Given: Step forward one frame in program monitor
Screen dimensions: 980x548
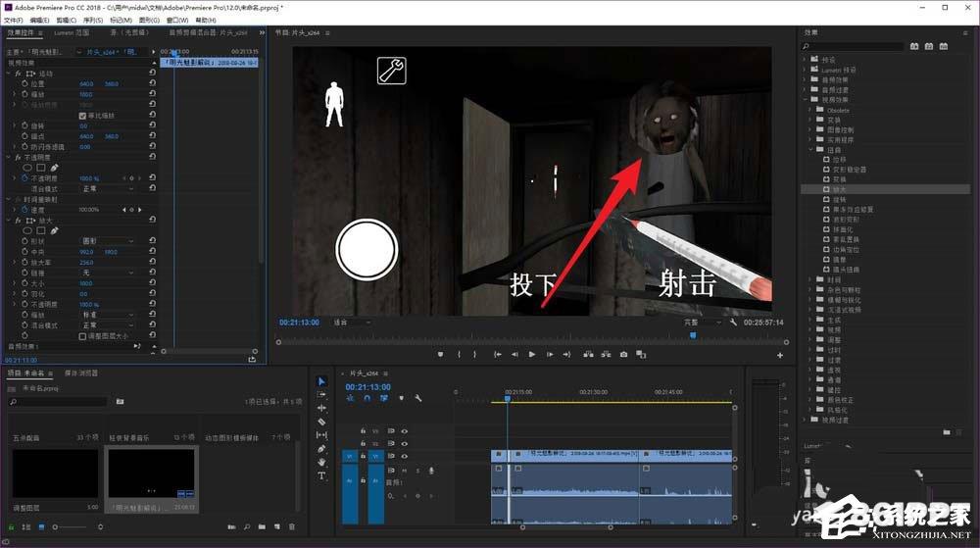Looking at the screenshot, I should pos(550,354).
